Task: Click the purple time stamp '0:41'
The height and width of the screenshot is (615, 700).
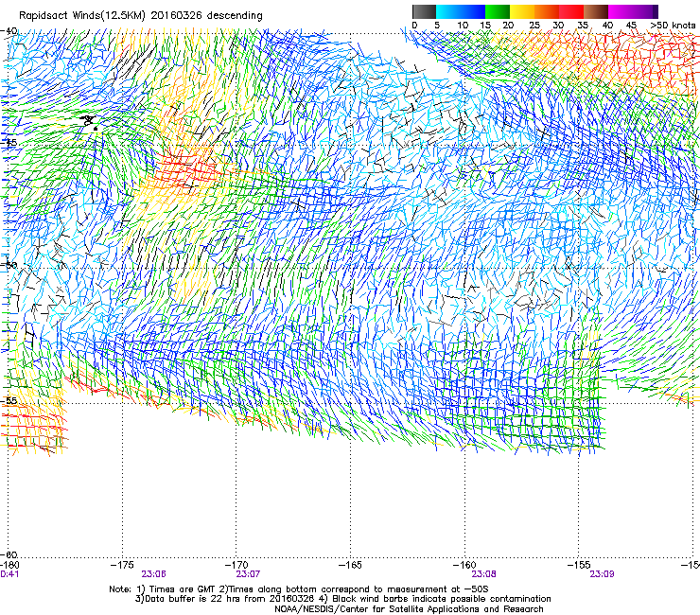Action: [9, 574]
